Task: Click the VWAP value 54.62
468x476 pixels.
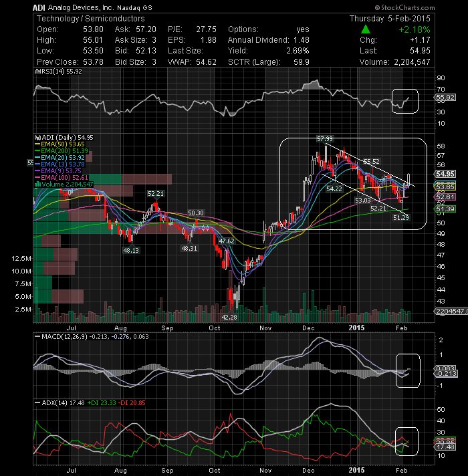Action: click(x=206, y=62)
